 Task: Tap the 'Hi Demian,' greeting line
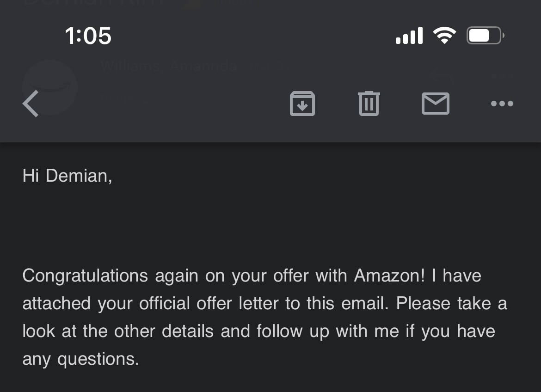click(x=68, y=176)
